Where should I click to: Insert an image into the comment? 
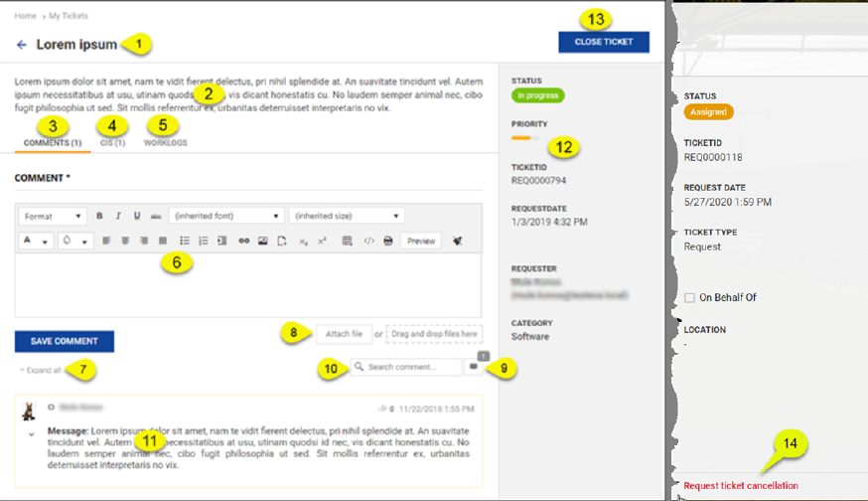[x=263, y=241]
